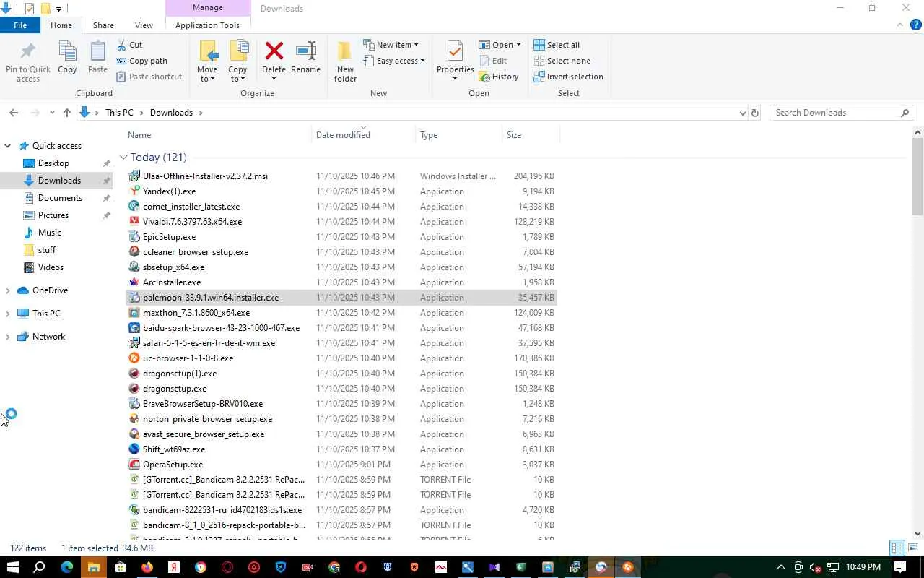Click the vertical scrollbar thumb in file list
The image size is (924, 578).
pos(918,176)
